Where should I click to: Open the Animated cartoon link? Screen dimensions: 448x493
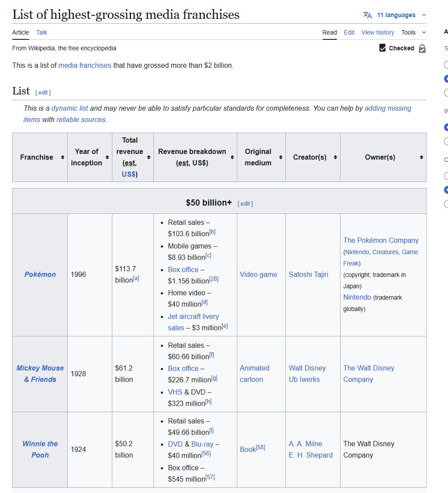coord(254,374)
